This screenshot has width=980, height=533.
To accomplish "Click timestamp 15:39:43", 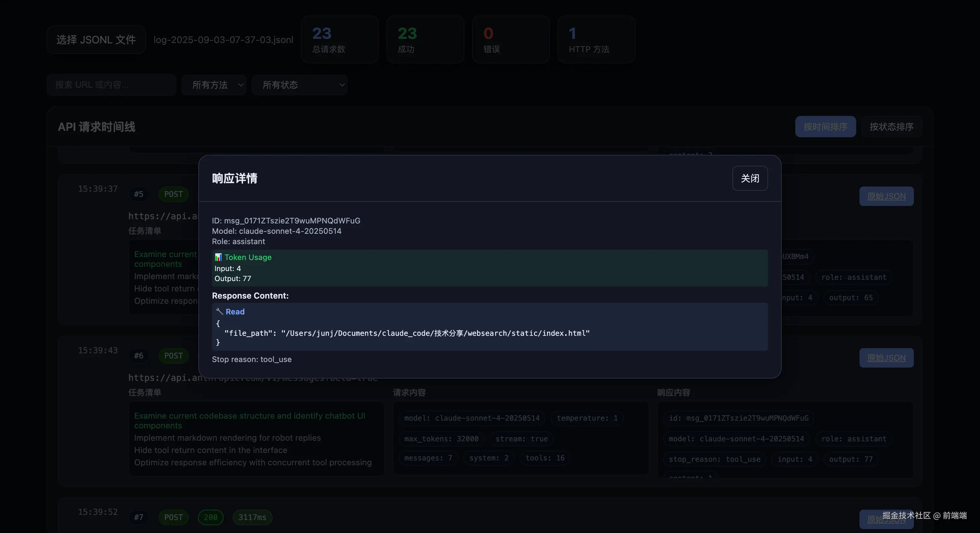I will tap(98, 350).
